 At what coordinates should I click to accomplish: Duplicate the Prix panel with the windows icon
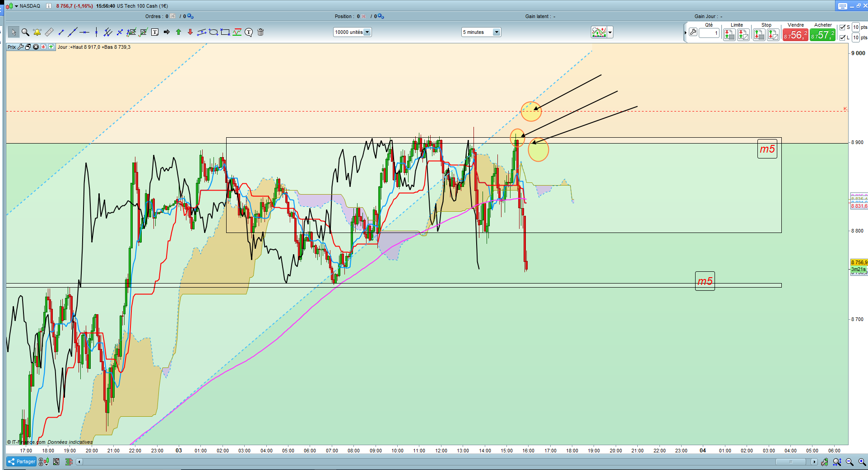pos(28,47)
